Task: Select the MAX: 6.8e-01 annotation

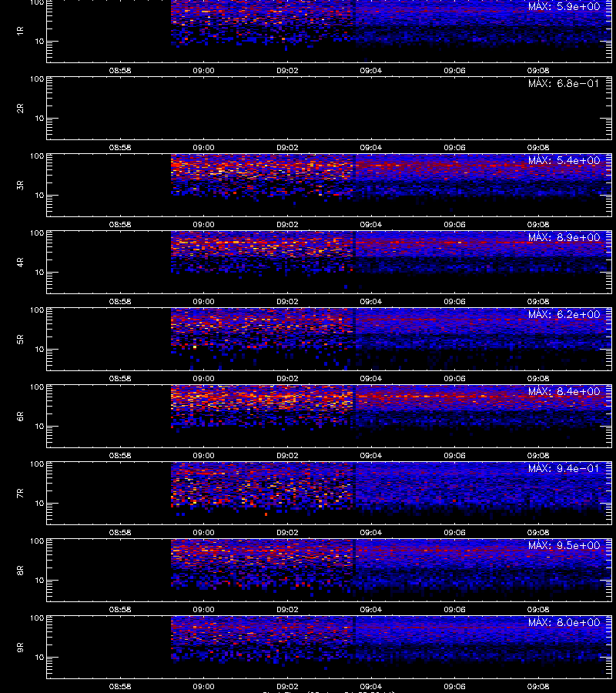Action: pyautogui.click(x=564, y=83)
